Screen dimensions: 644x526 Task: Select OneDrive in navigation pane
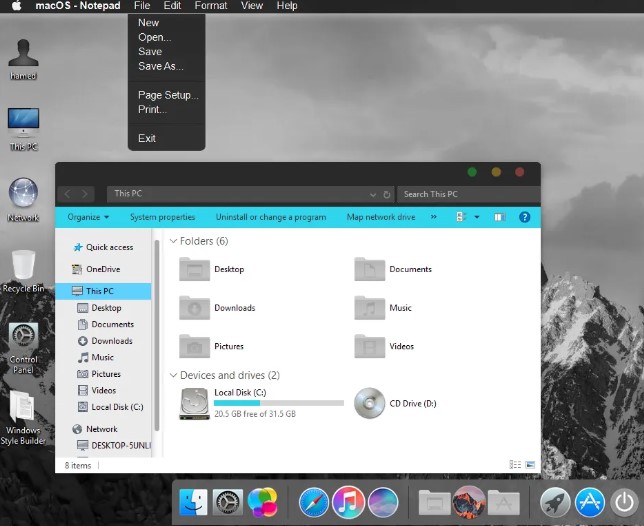click(96, 269)
